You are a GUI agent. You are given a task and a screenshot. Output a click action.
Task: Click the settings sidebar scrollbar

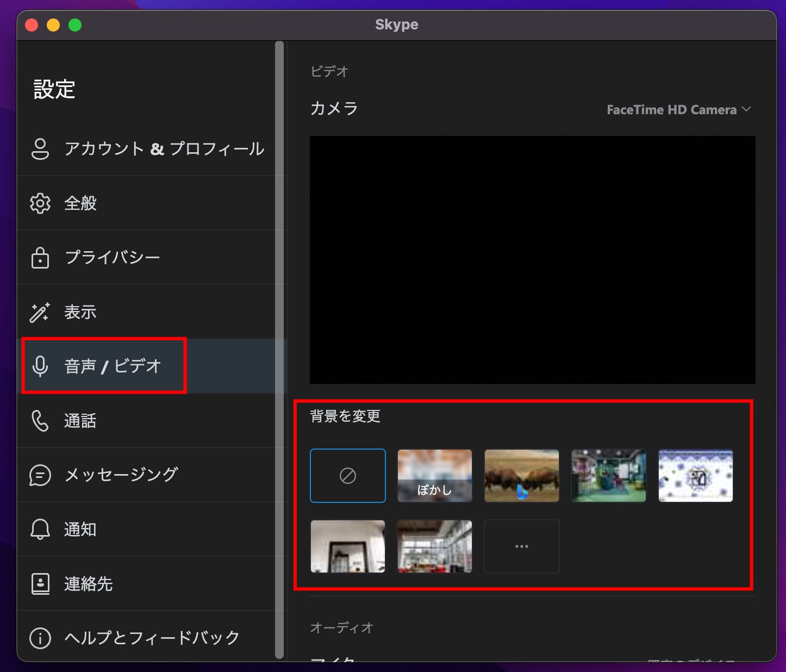[x=279, y=350]
